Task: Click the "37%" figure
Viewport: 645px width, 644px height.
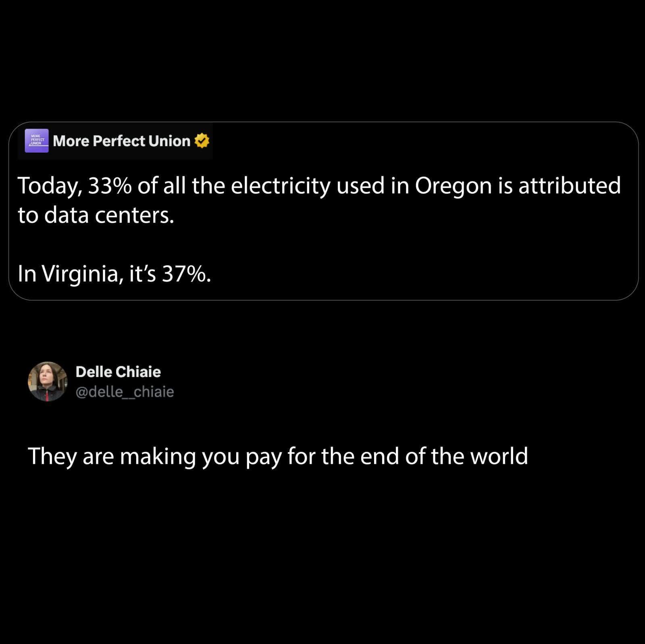Action: (185, 274)
